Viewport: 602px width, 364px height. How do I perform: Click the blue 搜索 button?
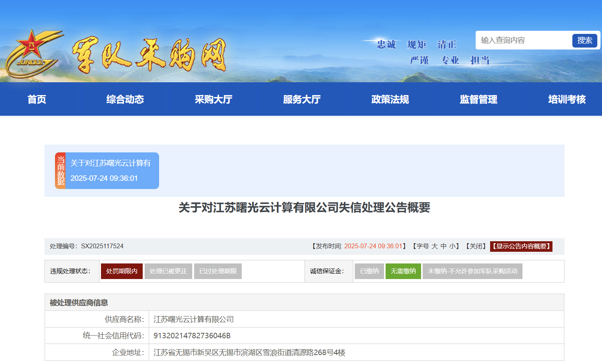585,41
